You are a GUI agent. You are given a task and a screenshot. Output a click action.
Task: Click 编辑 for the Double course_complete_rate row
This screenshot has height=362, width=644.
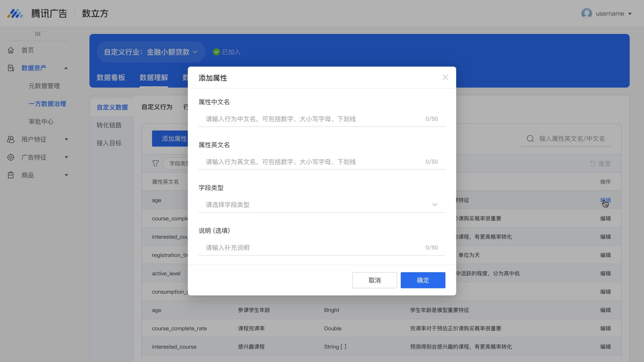tap(605, 328)
